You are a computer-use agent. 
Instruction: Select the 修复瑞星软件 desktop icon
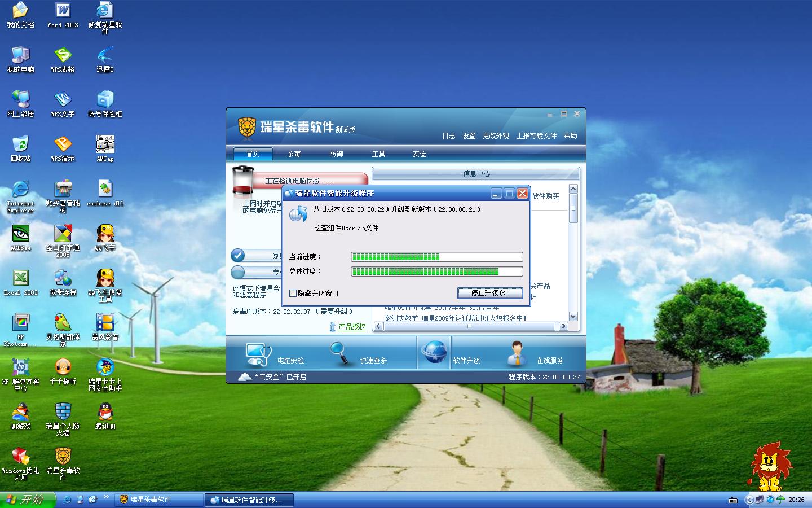[105, 18]
